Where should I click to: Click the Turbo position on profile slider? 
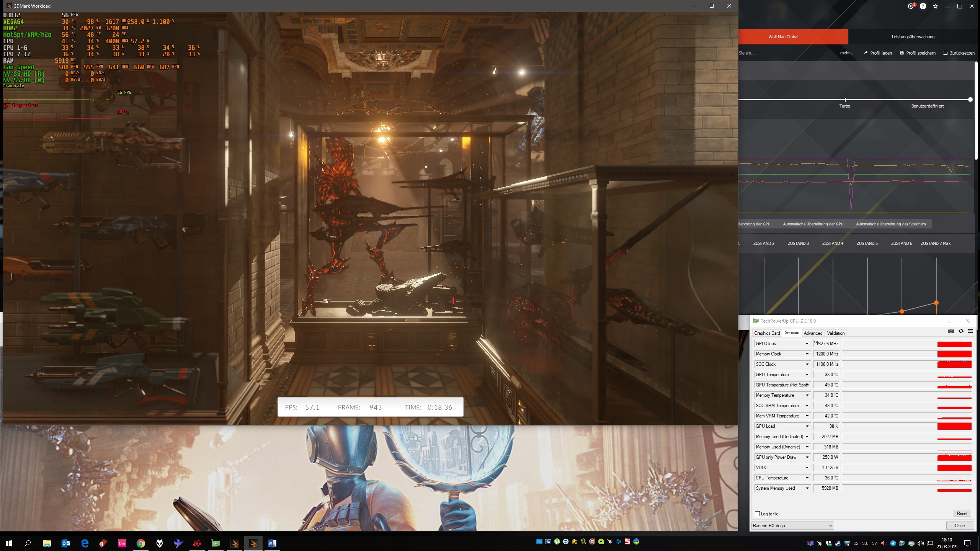pos(845,100)
